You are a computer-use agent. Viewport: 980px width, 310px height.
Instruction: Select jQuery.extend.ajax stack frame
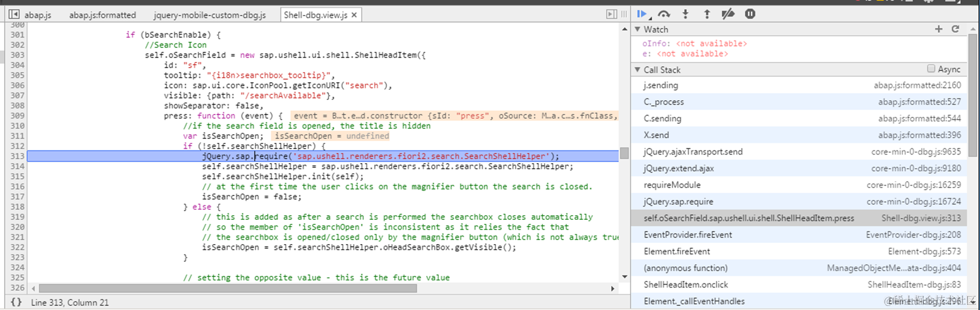pyautogui.click(x=798, y=168)
